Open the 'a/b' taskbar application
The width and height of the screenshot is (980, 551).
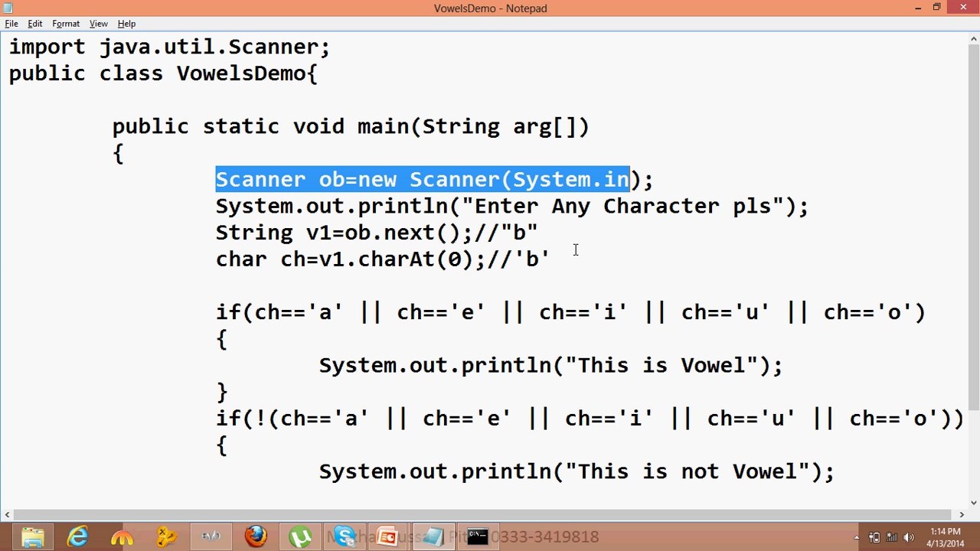(211, 537)
